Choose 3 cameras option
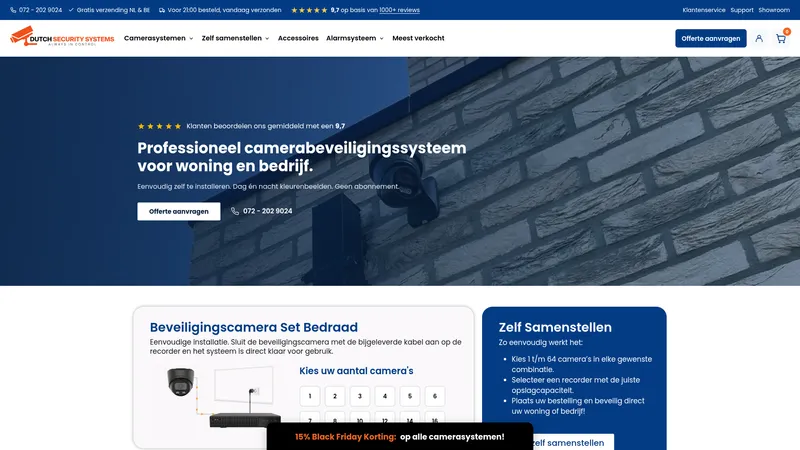 360,396
